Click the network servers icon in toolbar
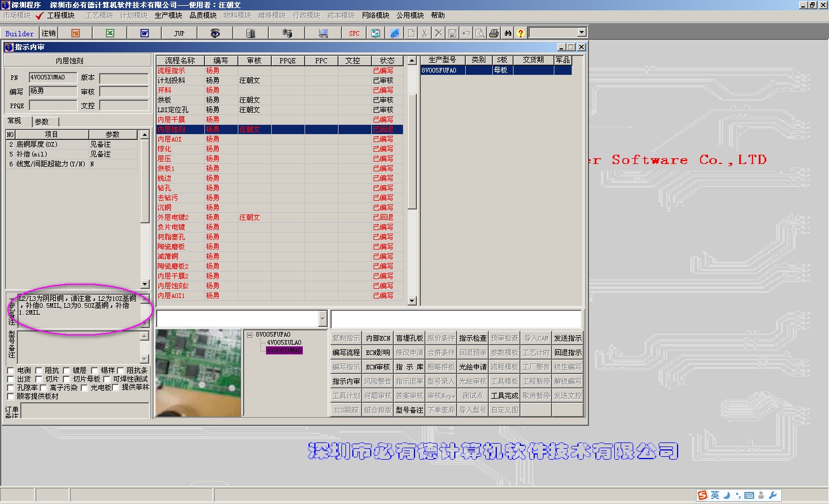829x504 pixels. coord(287,33)
